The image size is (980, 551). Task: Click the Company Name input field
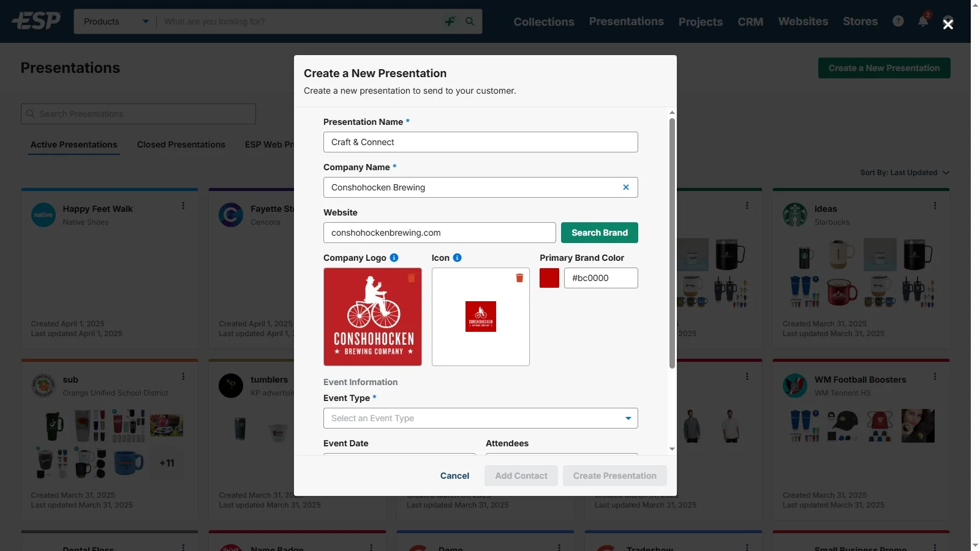pos(481,187)
